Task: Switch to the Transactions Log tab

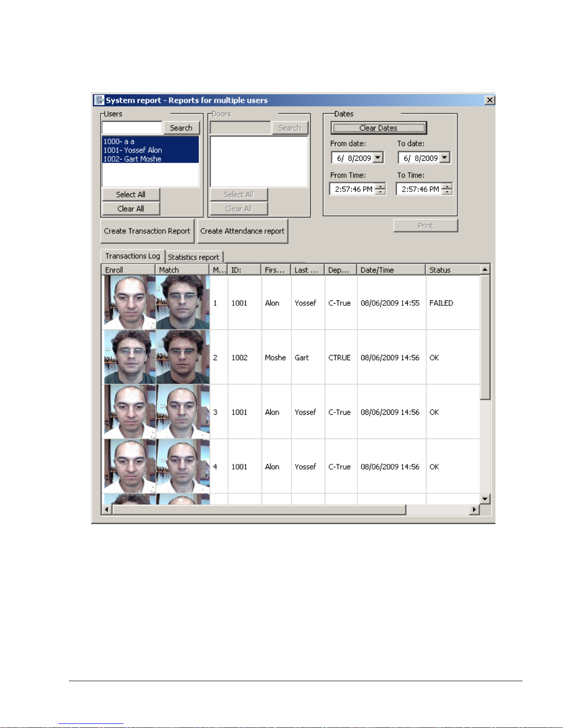Action: 132,256
